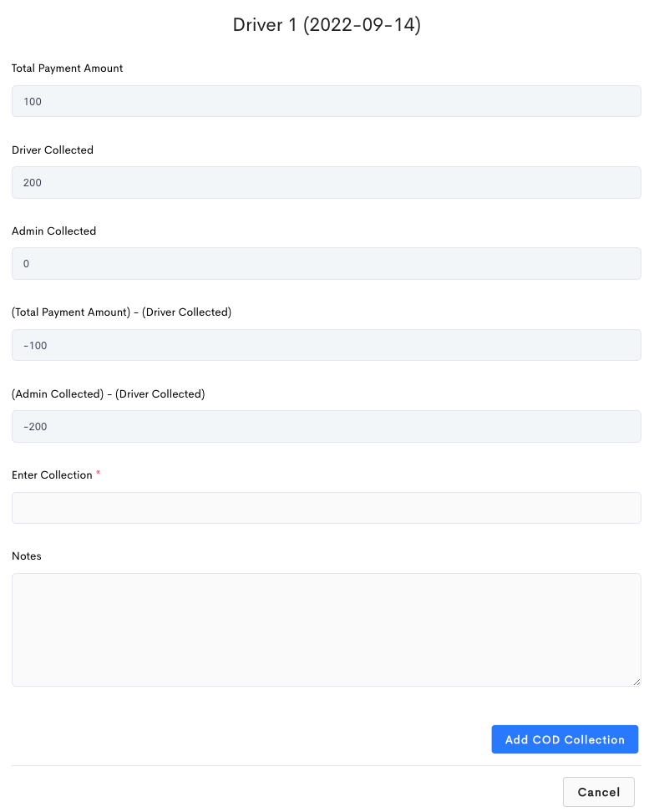This screenshot has height=812, width=654.
Task: Click the divider line above Cancel
Action: coord(327,765)
